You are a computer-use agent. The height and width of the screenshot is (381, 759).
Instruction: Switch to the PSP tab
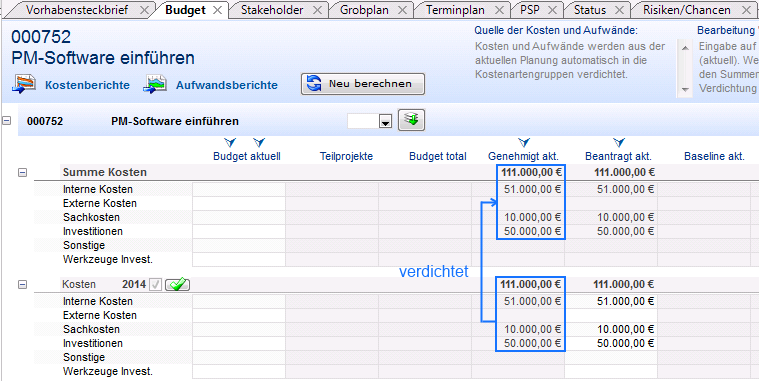tap(530, 10)
